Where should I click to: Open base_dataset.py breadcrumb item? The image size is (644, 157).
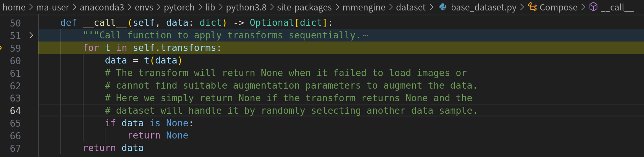[x=483, y=7]
